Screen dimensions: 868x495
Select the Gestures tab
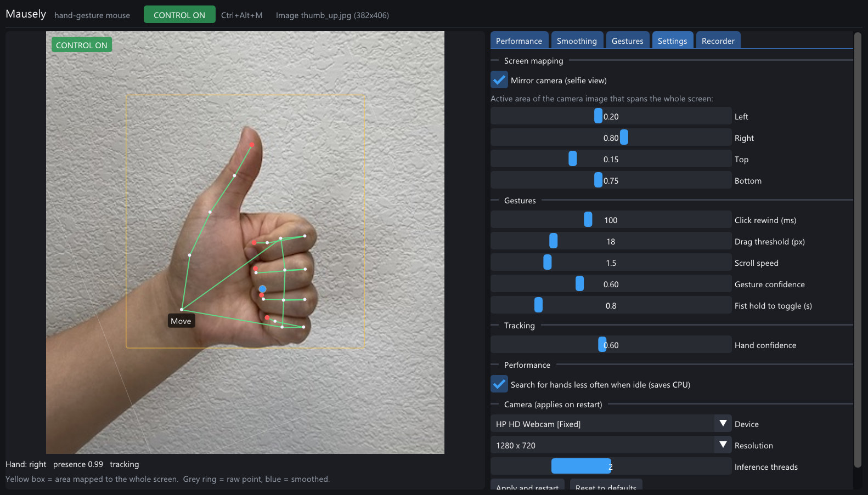[x=627, y=41]
